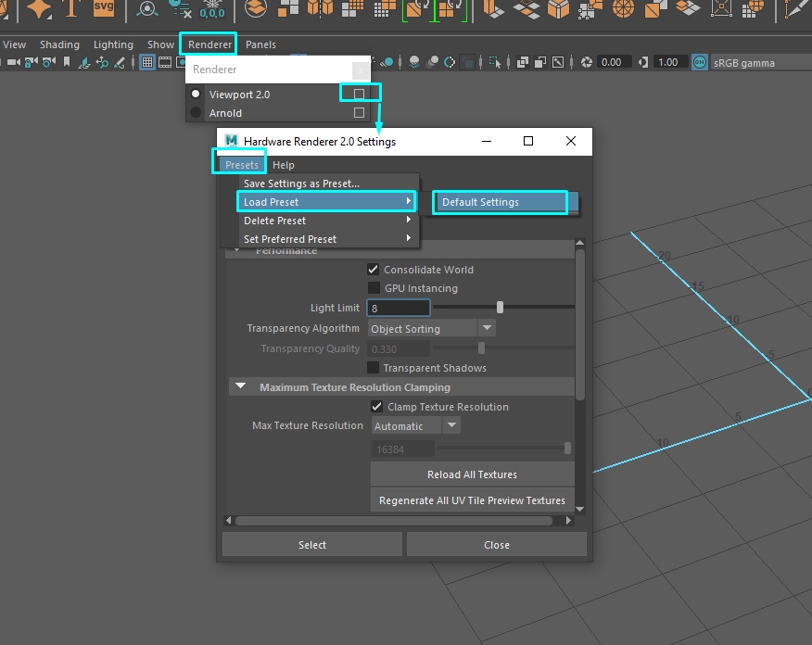812x645 pixels.
Task: Click the orange circular wheel shelf icon
Action: (x=623, y=9)
